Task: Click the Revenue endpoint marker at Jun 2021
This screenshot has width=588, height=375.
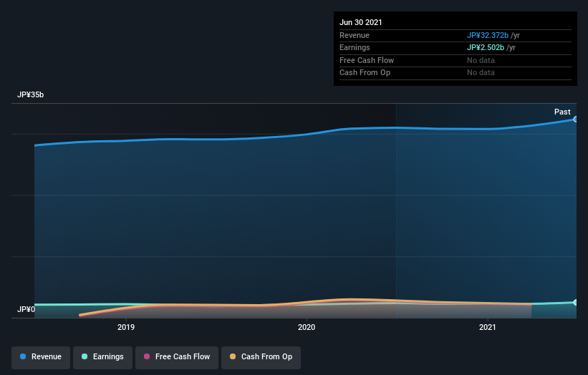Action: pyautogui.click(x=576, y=119)
